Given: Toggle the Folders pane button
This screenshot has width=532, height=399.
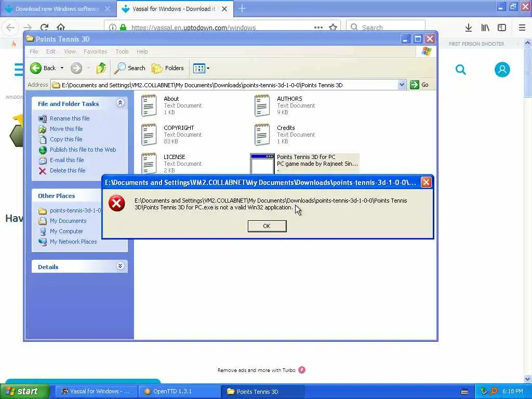Looking at the screenshot, I should click(x=168, y=68).
